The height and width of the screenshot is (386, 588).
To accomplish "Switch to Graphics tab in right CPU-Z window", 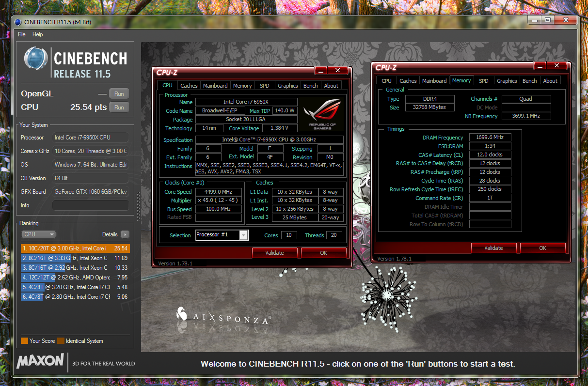I will 507,81.
